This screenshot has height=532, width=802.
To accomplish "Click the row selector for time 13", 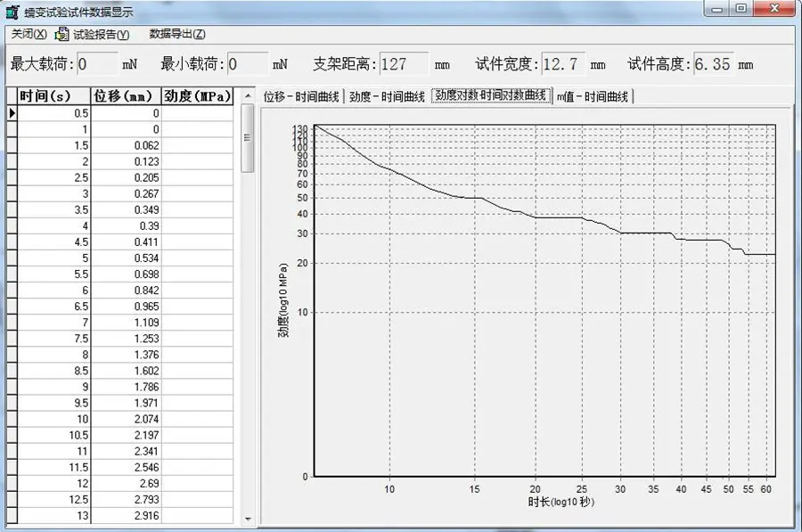I will pyautogui.click(x=12, y=516).
